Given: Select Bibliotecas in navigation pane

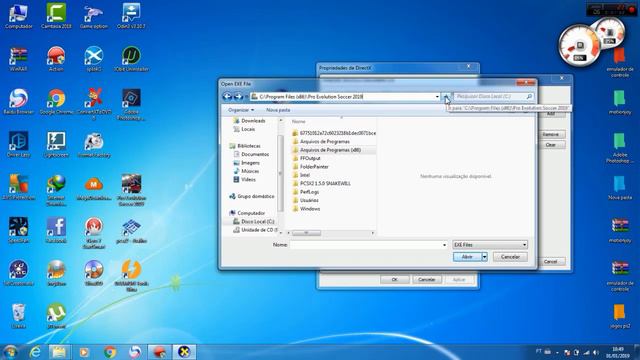Looking at the screenshot, I should pyautogui.click(x=245, y=146).
